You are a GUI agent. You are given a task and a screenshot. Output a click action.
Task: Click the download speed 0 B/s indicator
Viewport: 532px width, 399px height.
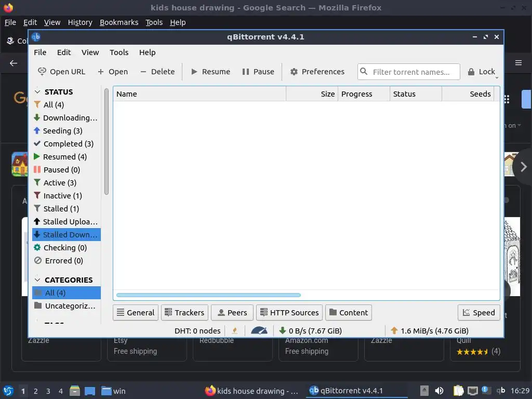310,331
